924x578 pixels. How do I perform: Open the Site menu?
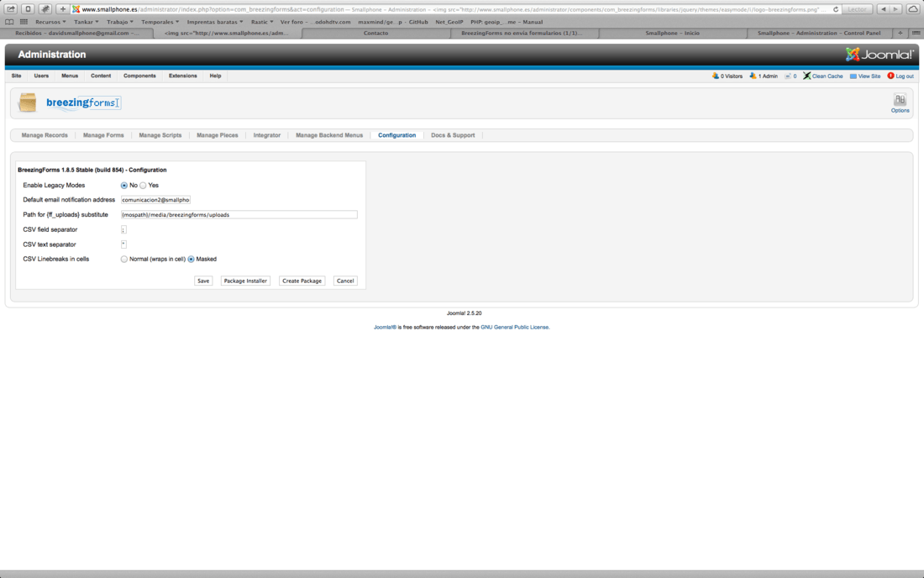(17, 76)
